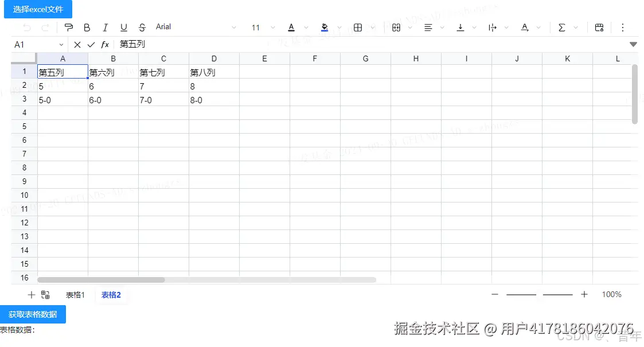644x347 pixels.
Task: Apply strikethrough formatting
Action: point(142,27)
